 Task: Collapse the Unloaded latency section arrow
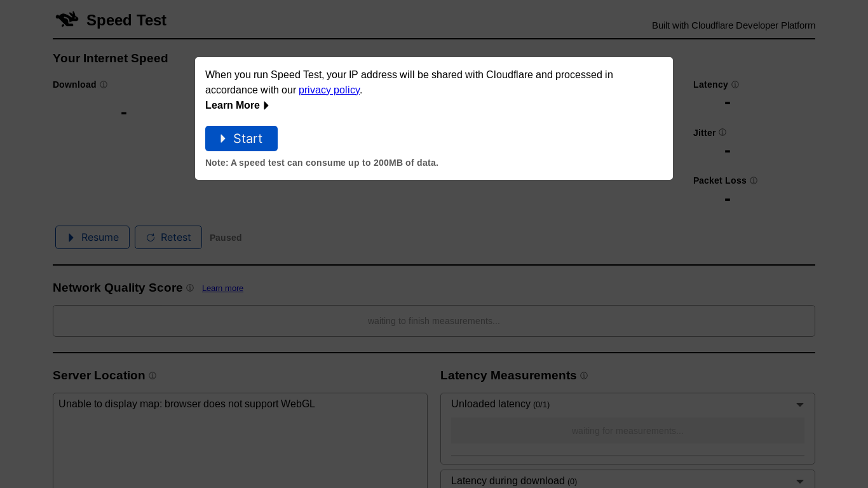point(800,405)
